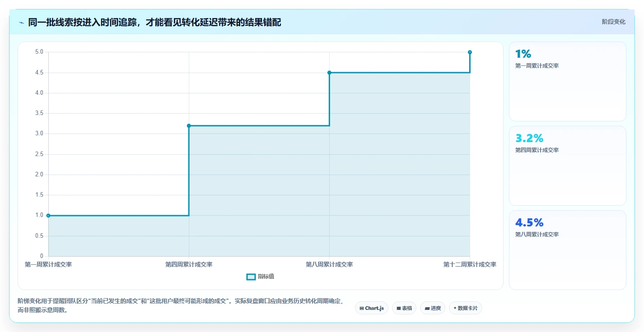Click the lightning icon beside the title
The height and width of the screenshot is (332, 644).
(21, 22)
